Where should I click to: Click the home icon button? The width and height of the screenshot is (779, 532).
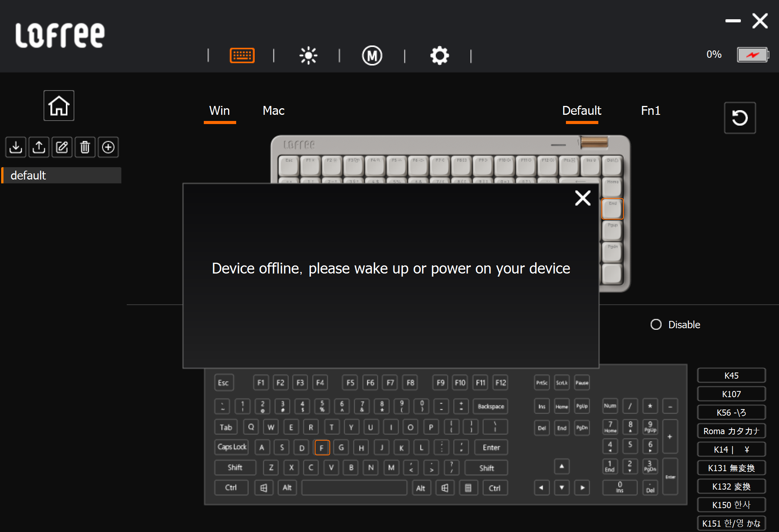click(59, 106)
